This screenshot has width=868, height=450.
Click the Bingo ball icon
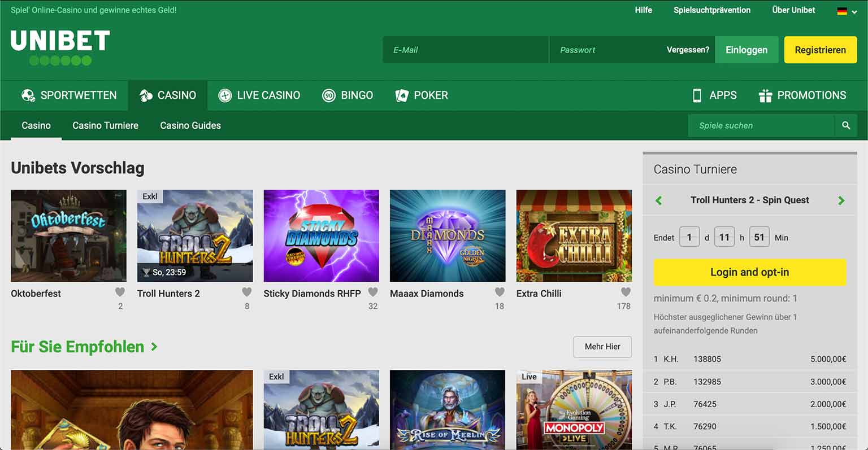tap(329, 95)
